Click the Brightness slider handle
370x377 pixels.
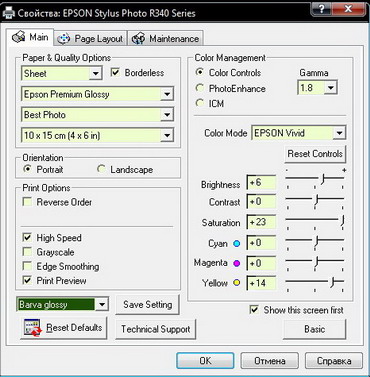pos(323,180)
